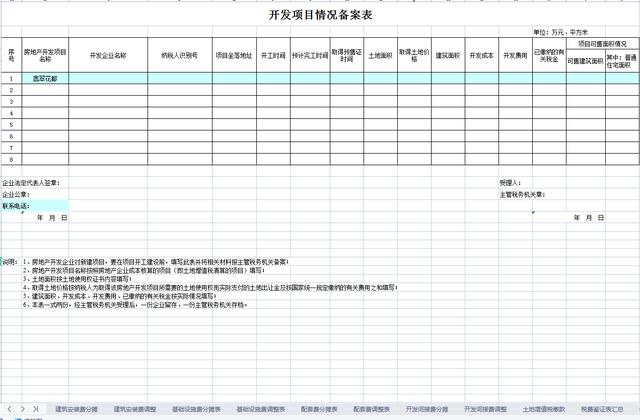This screenshot has width=640, height=420.
Task: Select the 可售建筑面积 header cell
Action: click(586, 61)
